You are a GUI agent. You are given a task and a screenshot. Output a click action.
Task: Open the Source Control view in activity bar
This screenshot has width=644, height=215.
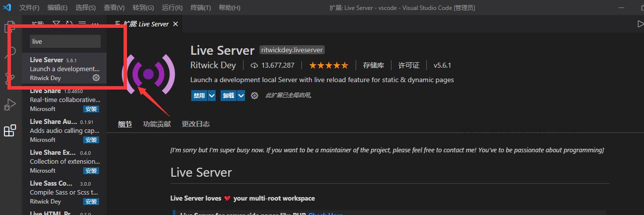click(x=10, y=79)
